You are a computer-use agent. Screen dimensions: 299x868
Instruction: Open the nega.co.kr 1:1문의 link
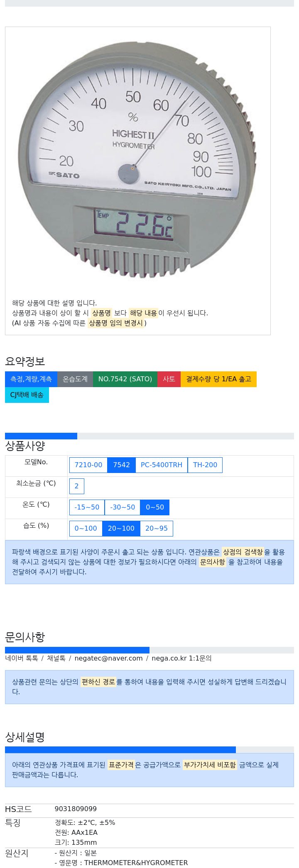point(181,658)
